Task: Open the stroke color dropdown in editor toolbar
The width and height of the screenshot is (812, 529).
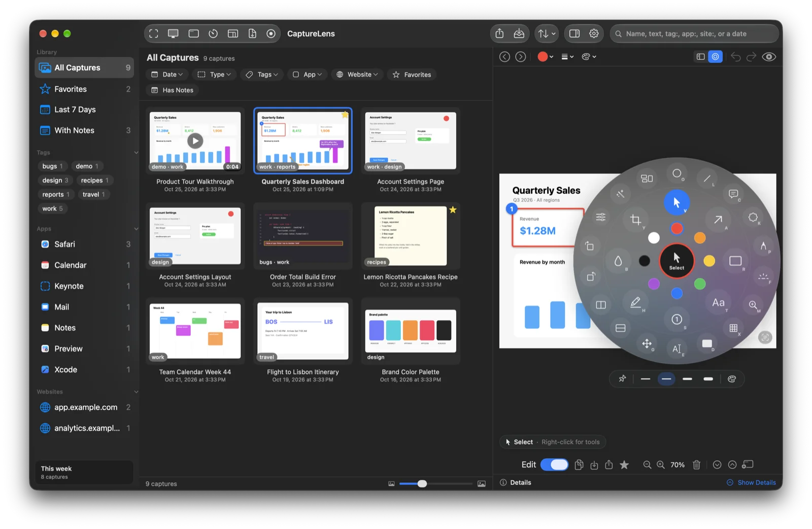Action: pyautogui.click(x=546, y=57)
